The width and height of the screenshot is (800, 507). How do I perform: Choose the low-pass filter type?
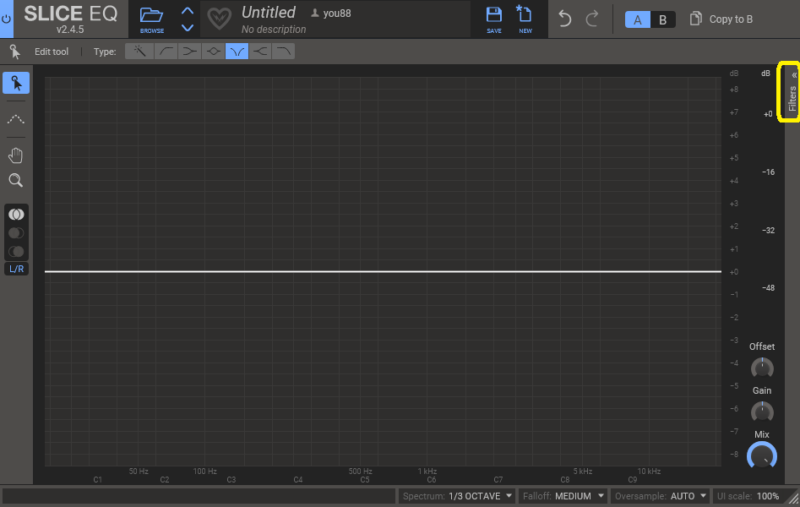pos(285,51)
